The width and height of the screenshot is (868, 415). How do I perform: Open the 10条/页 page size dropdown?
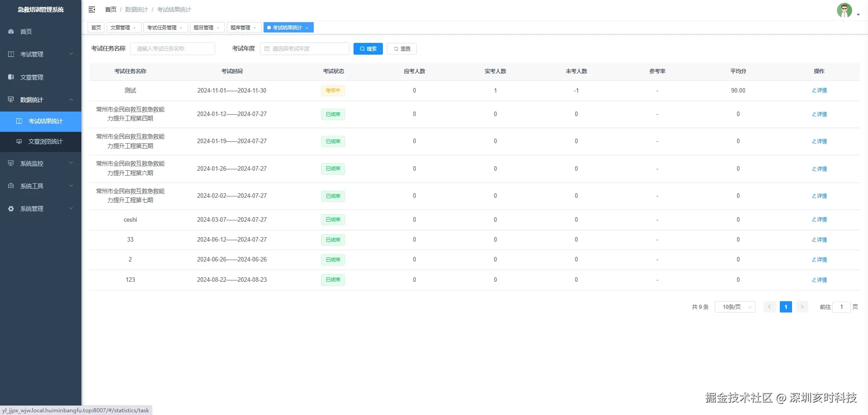coord(735,307)
